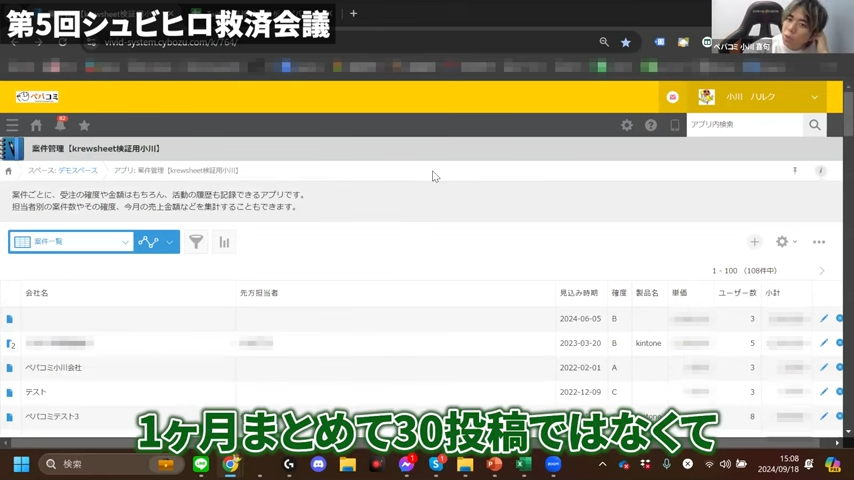This screenshot has width=854, height=480.
Task: Go to kintone portal home icon
Action: (x=36, y=125)
